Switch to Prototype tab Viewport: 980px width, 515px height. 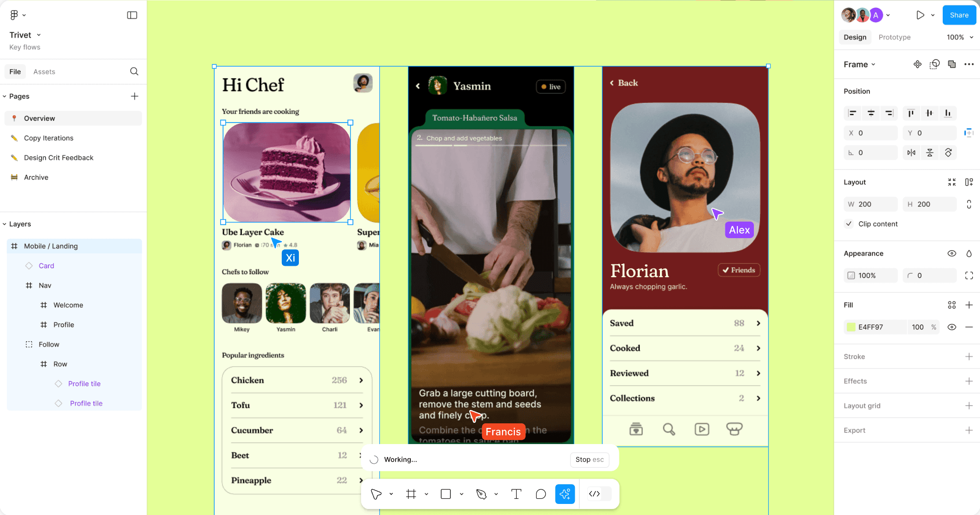point(894,37)
